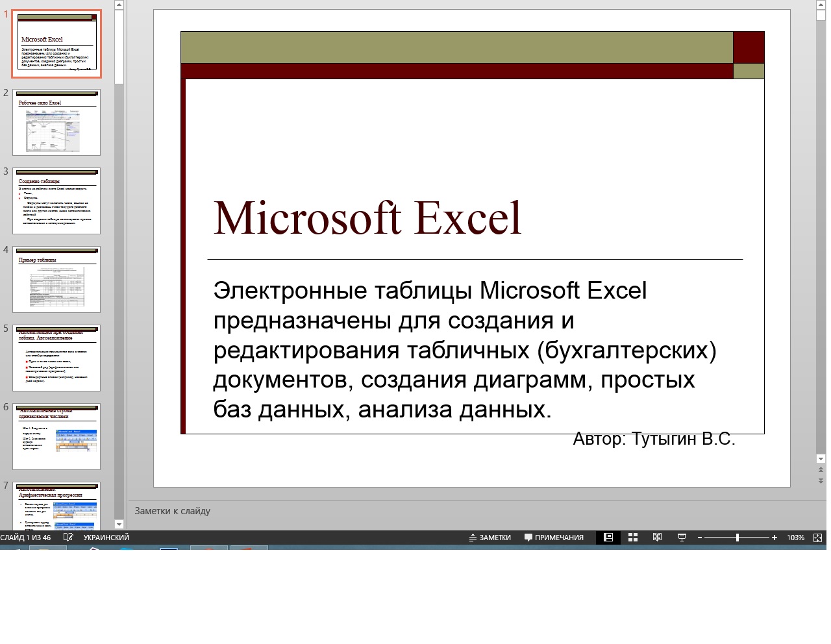Click the Microsoft Excel slide title
This screenshot has width=831, height=644.
pos(367,217)
